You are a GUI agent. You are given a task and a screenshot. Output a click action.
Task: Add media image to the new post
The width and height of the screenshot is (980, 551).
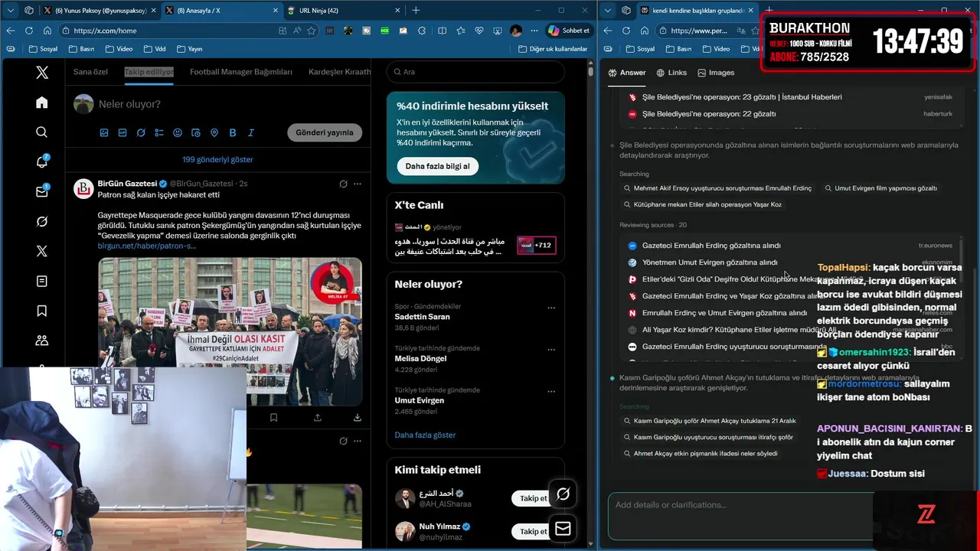click(104, 132)
